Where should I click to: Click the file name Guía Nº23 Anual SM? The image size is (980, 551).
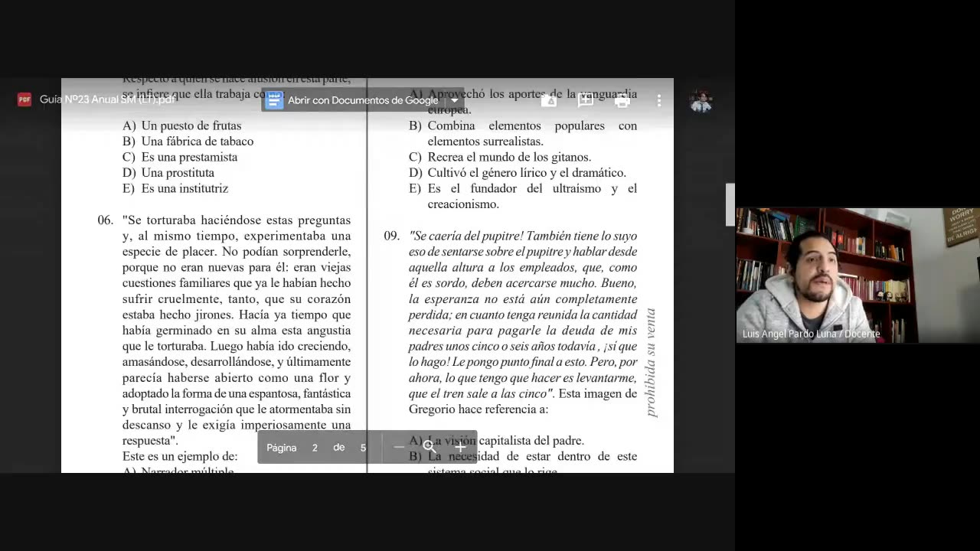pyautogui.click(x=107, y=99)
